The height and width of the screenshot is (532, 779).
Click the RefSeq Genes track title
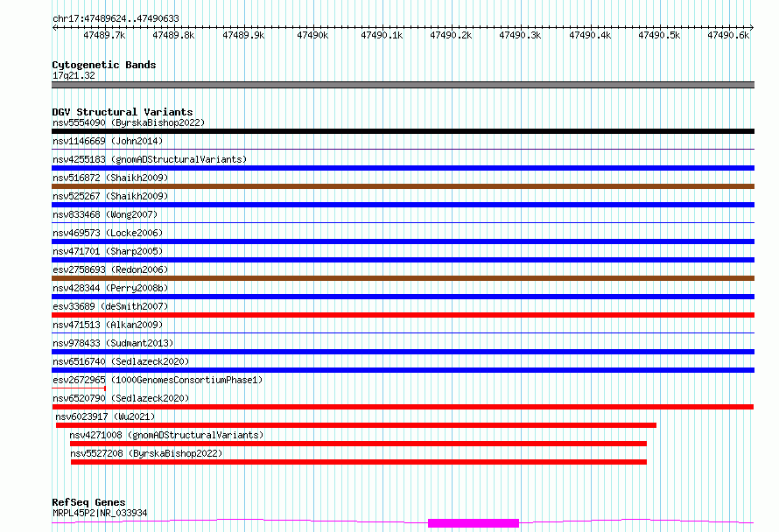pyautogui.click(x=89, y=502)
